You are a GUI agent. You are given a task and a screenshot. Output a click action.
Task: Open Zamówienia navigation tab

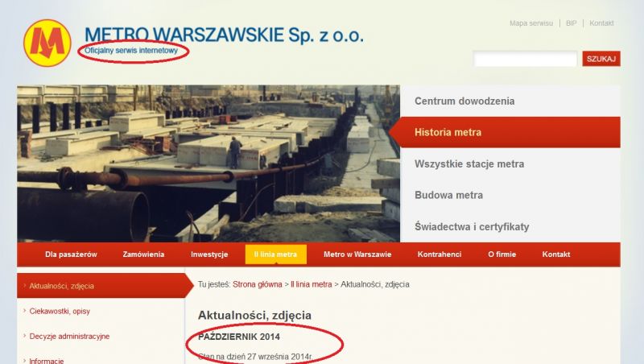[x=143, y=254]
